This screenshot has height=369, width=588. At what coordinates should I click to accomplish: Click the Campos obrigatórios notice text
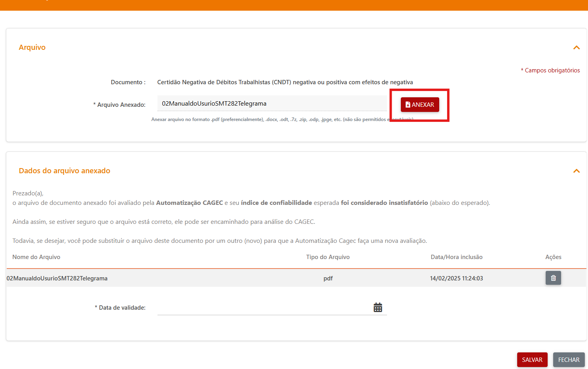(x=552, y=70)
